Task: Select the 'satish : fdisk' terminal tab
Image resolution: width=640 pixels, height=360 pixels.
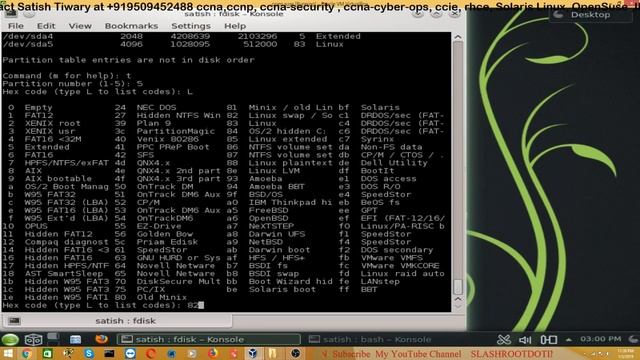Action: click(x=125, y=321)
